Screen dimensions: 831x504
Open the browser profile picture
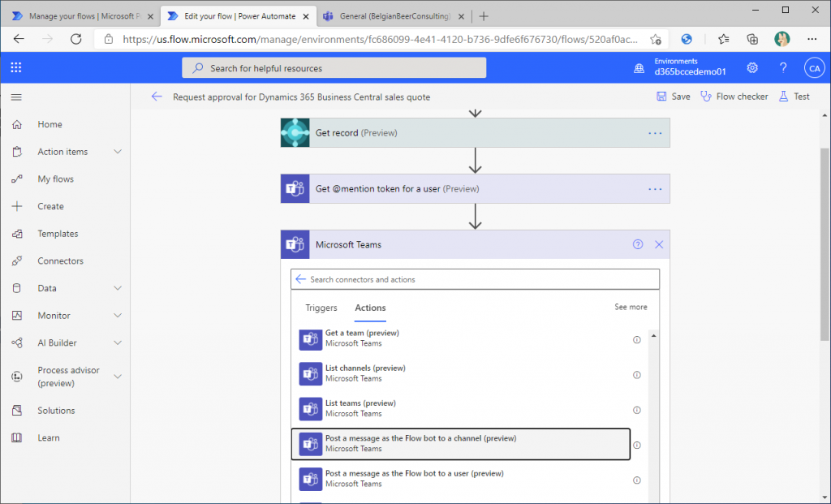tap(781, 39)
